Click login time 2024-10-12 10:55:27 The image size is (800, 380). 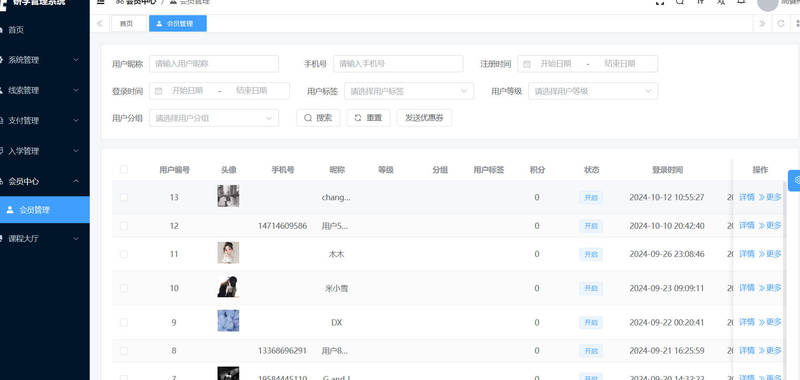667,197
